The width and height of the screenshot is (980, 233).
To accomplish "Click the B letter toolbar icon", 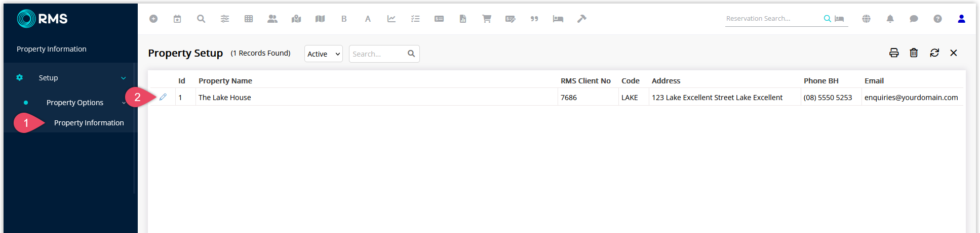I will (x=344, y=19).
